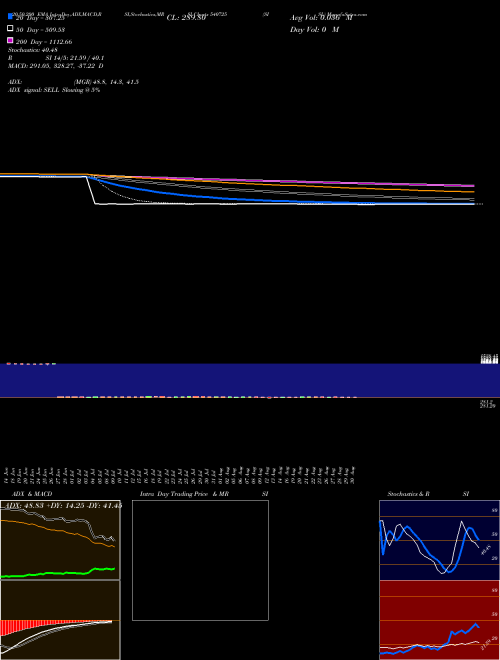Click the 'CL: 289.80' closing price
This screenshot has width=500, height=660.
pos(186,18)
